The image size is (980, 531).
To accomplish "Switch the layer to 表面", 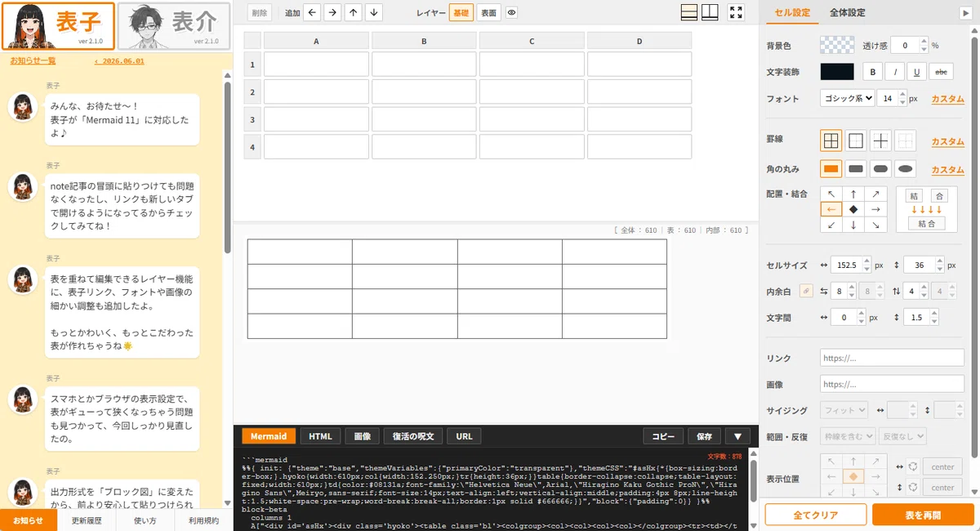I will tap(488, 12).
